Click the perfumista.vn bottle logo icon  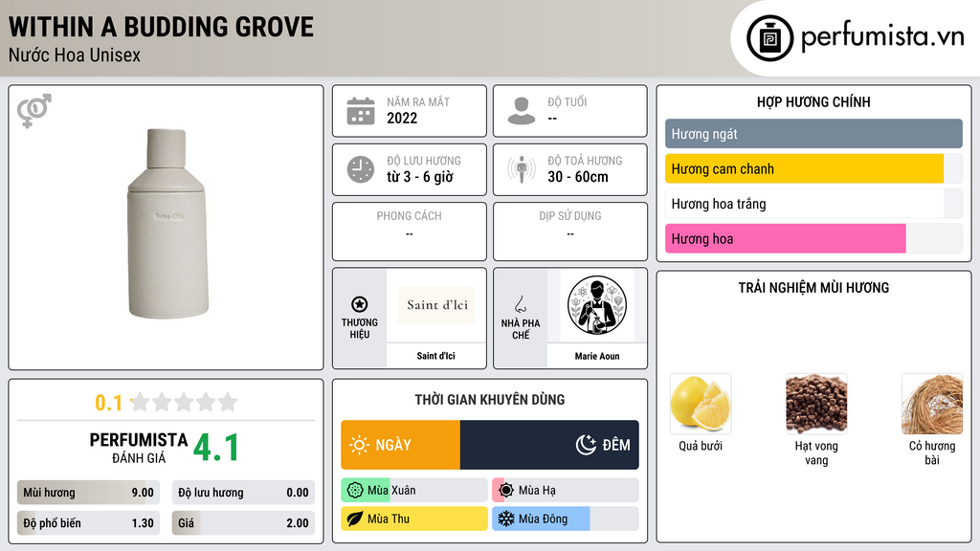coord(769,38)
